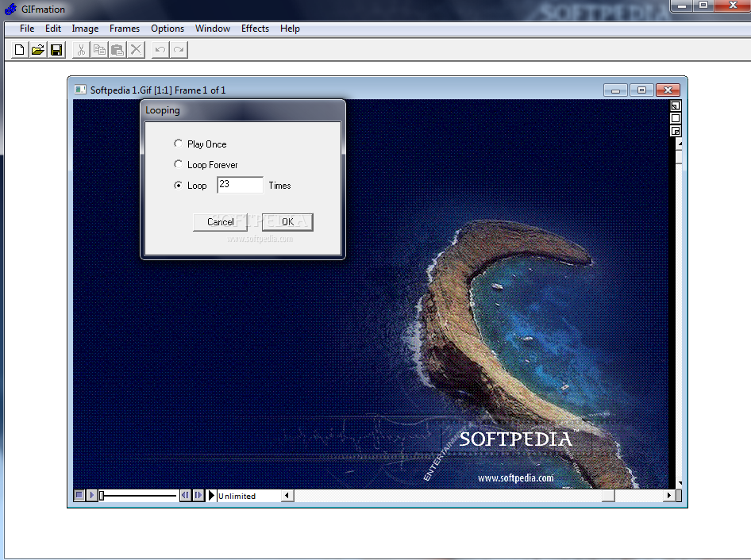Click the black triangle beside Unlimited
This screenshot has width=751, height=560.
point(211,496)
